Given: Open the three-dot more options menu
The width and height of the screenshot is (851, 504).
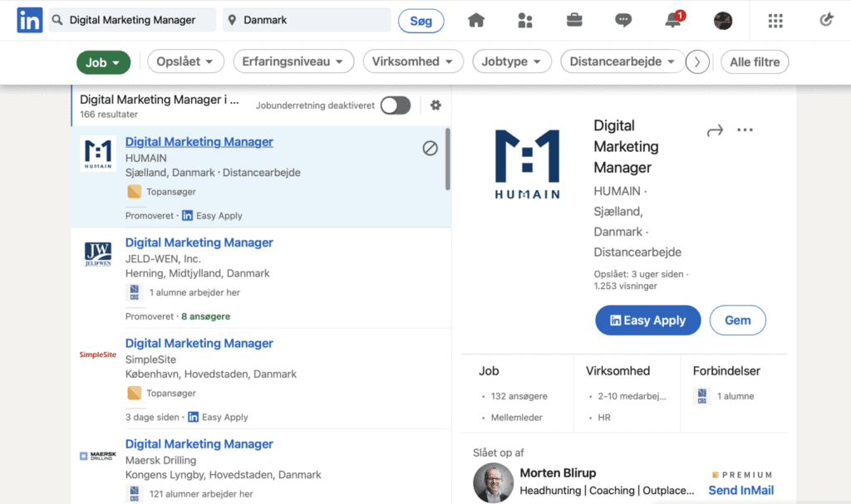Looking at the screenshot, I should (745, 130).
